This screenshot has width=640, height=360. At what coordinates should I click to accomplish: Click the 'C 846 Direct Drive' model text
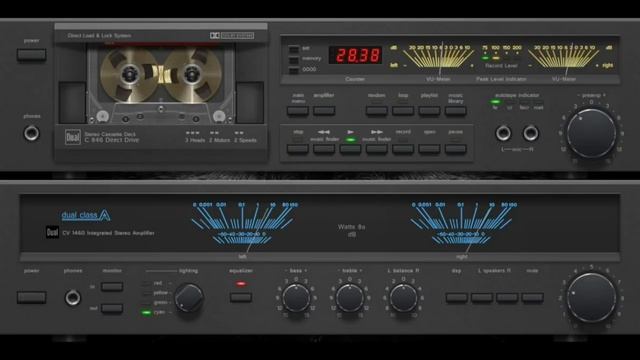[111, 140]
